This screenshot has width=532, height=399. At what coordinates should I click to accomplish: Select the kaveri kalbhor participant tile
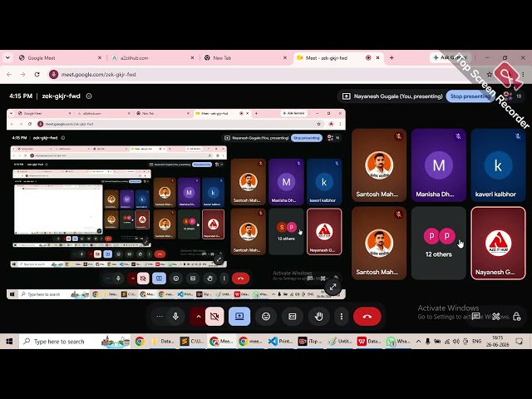coord(498,165)
